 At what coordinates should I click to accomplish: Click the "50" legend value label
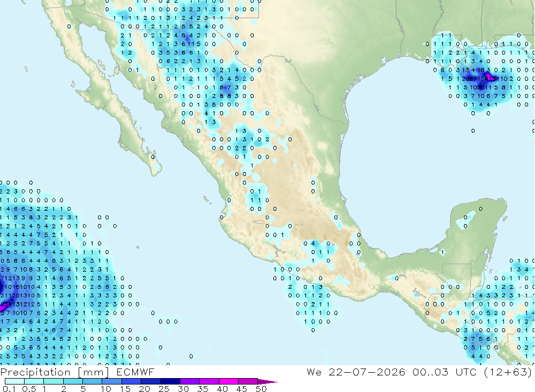tap(262, 389)
